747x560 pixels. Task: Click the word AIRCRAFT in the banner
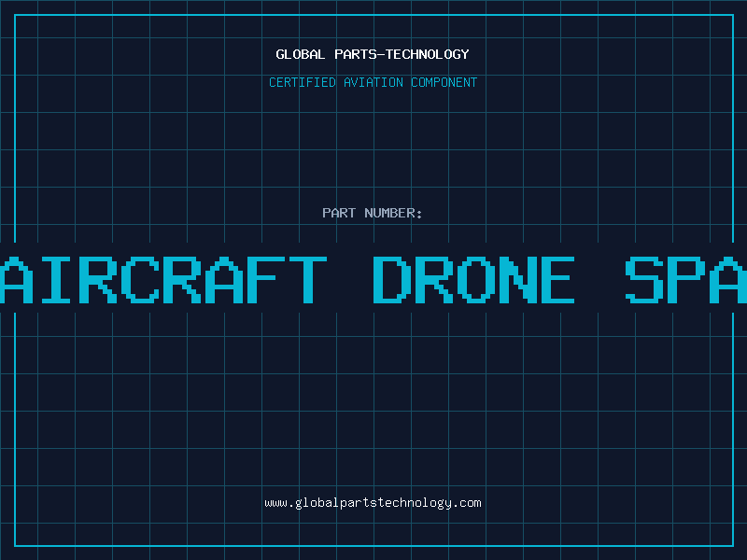162,280
